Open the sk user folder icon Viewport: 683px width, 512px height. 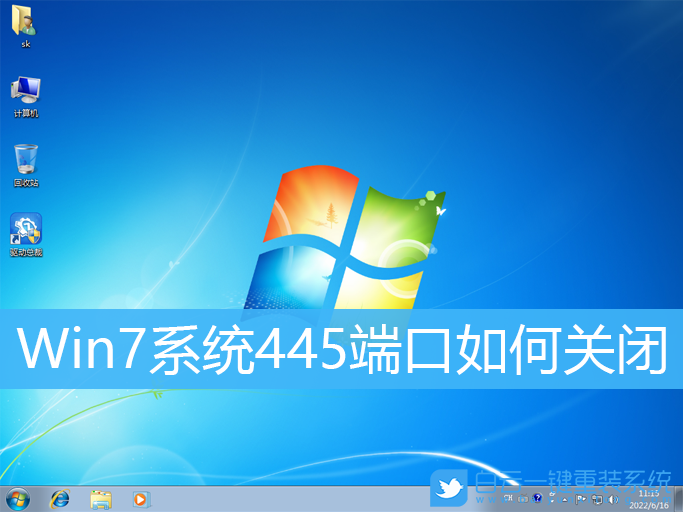25,26
